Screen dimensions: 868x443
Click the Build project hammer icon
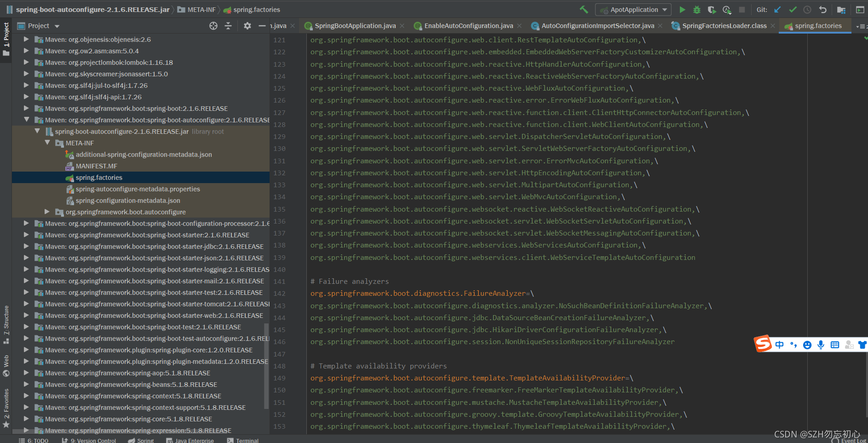click(584, 10)
